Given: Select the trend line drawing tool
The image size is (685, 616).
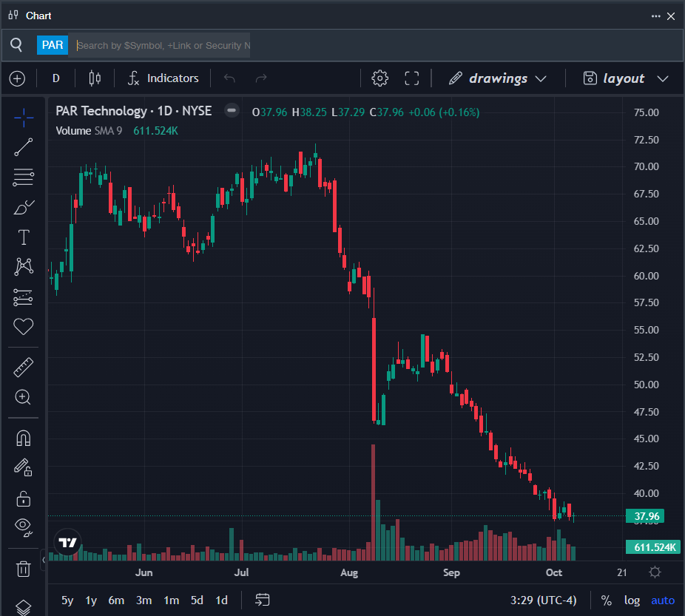Looking at the screenshot, I should pos(24,147).
